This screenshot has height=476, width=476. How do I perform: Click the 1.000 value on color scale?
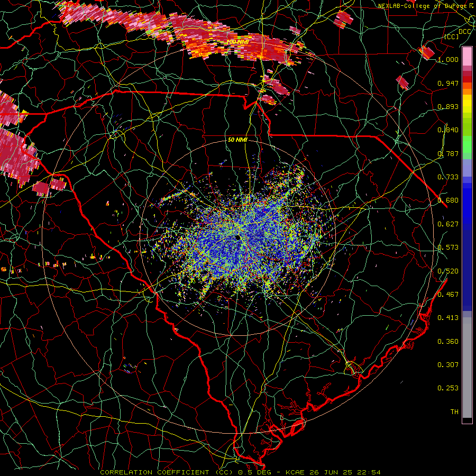[448, 59]
